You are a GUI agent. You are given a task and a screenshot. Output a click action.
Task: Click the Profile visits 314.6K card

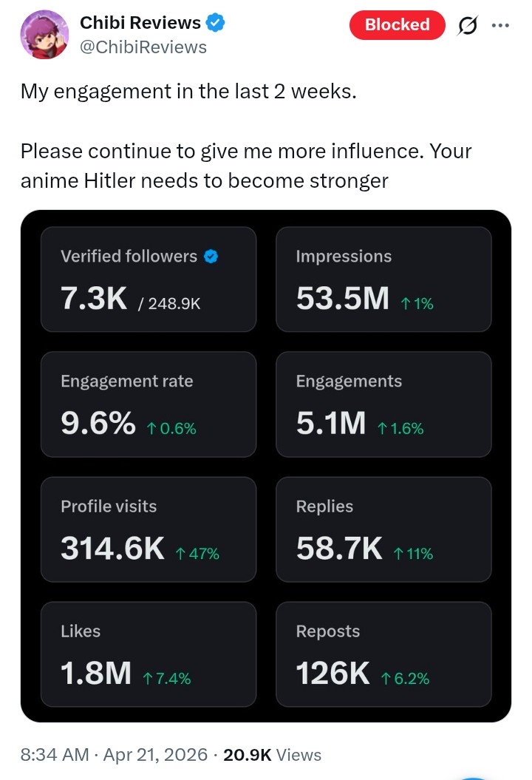148,529
